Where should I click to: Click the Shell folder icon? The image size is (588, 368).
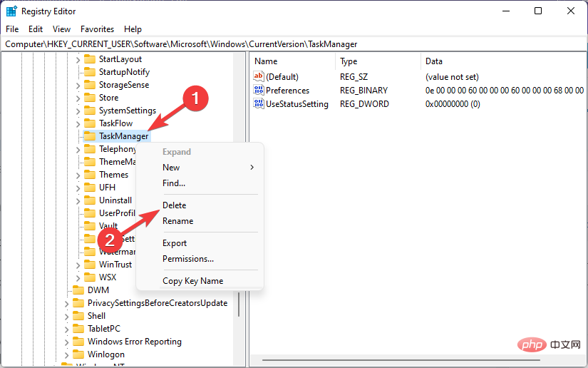tap(78, 315)
